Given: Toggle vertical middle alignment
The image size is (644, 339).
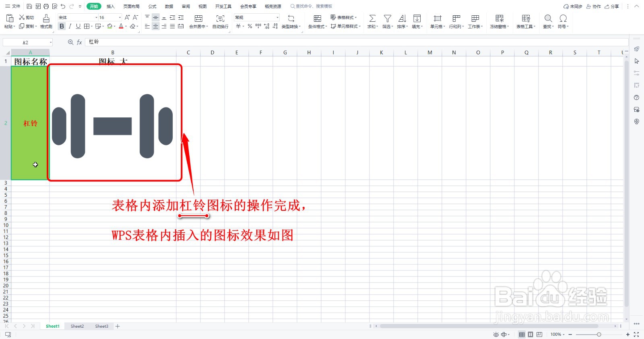Looking at the screenshot, I should pyautogui.click(x=155, y=17).
